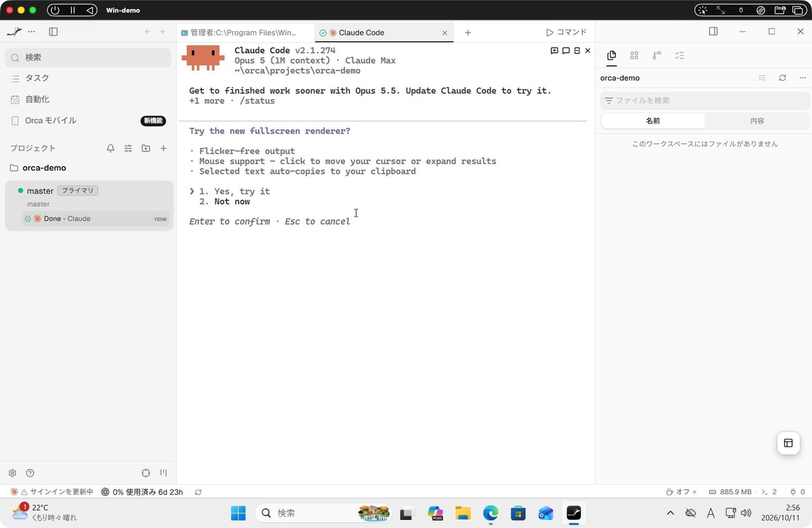Screen dimensions: 812x528
Task: Click the add comment icon in terminal header
Action: 554,50
